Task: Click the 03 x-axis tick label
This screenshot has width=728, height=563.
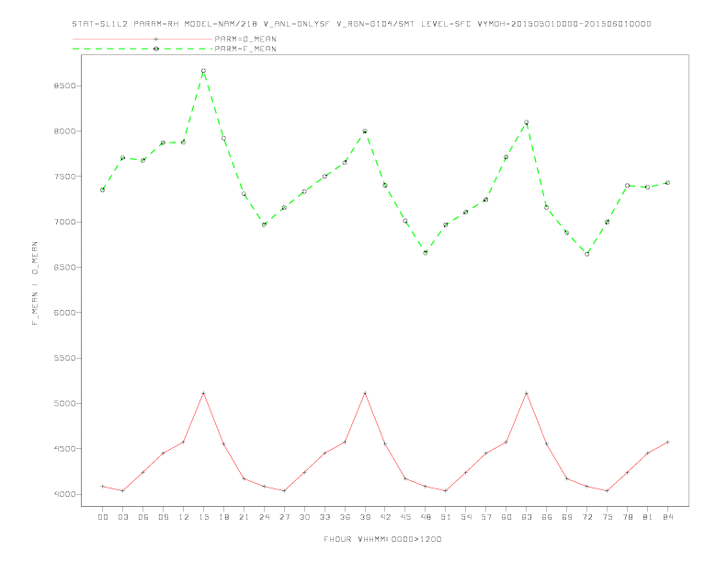Action: (x=122, y=517)
